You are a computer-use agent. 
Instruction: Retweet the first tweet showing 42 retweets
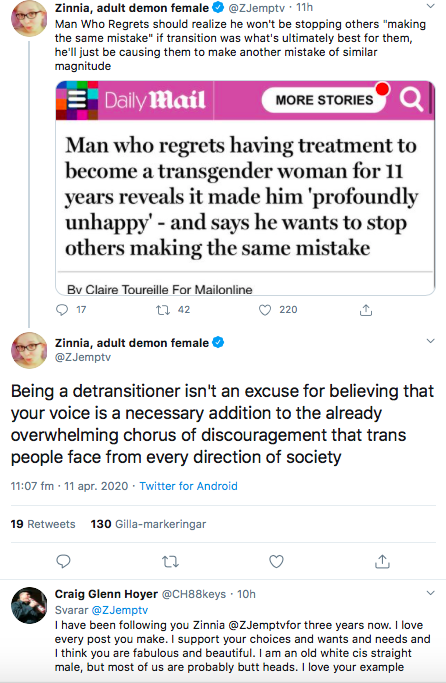tap(163, 310)
